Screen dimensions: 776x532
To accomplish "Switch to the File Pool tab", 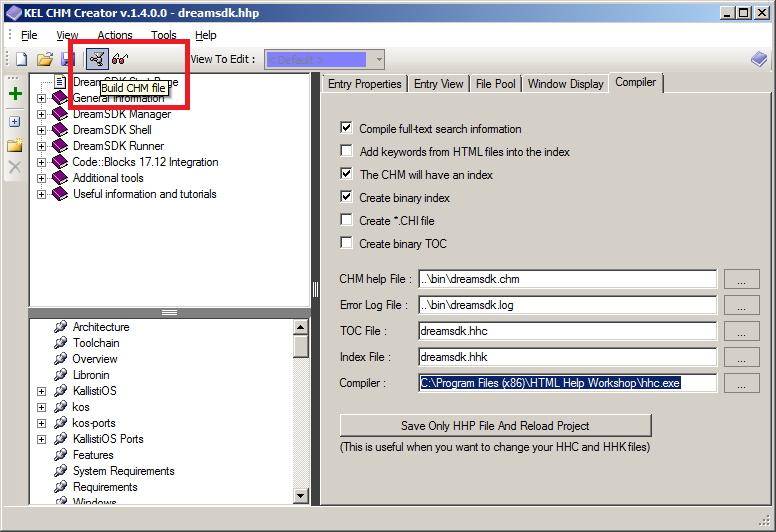I will 495,84.
